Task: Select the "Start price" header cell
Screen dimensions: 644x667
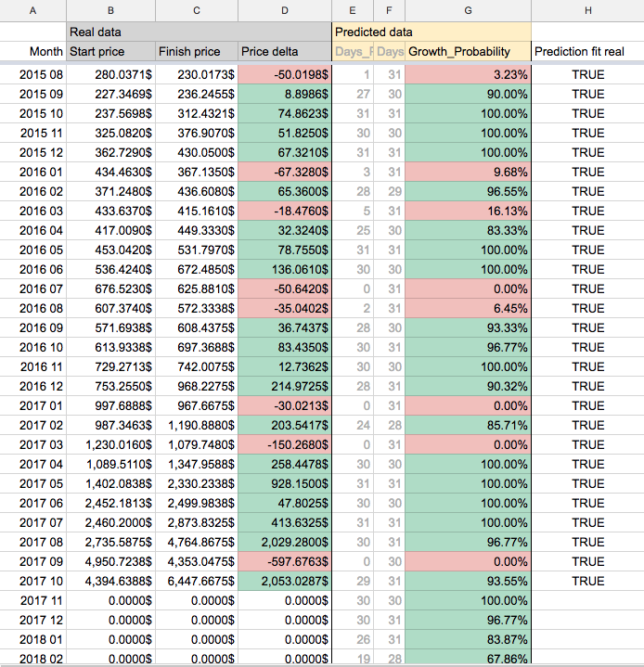Action: tap(110, 52)
